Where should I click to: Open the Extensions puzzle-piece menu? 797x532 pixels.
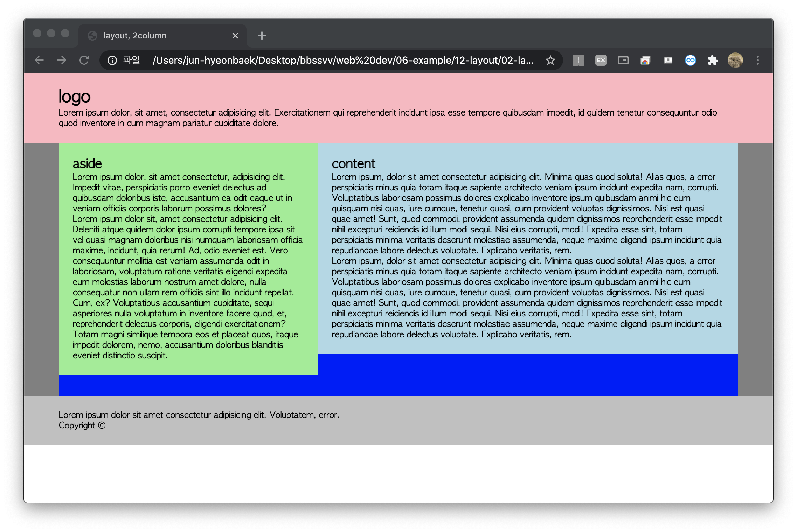(x=713, y=60)
